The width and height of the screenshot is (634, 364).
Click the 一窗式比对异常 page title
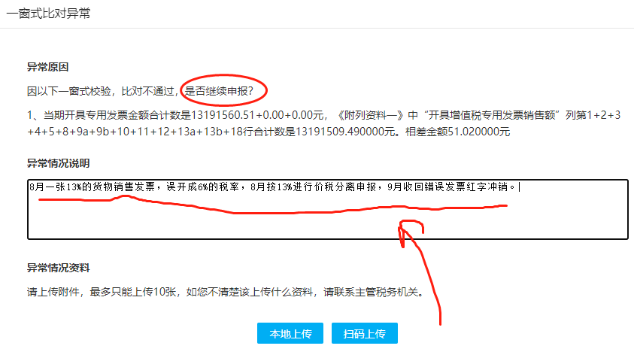point(48,14)
